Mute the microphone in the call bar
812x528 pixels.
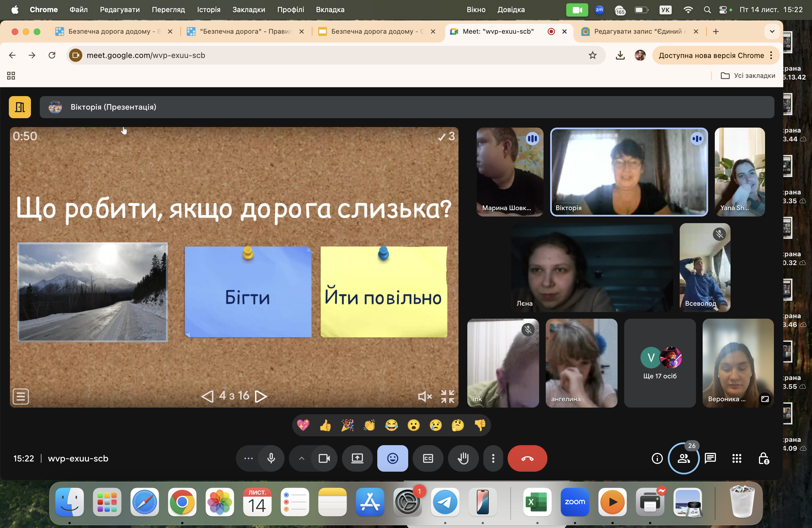click(x=271, y=458)
